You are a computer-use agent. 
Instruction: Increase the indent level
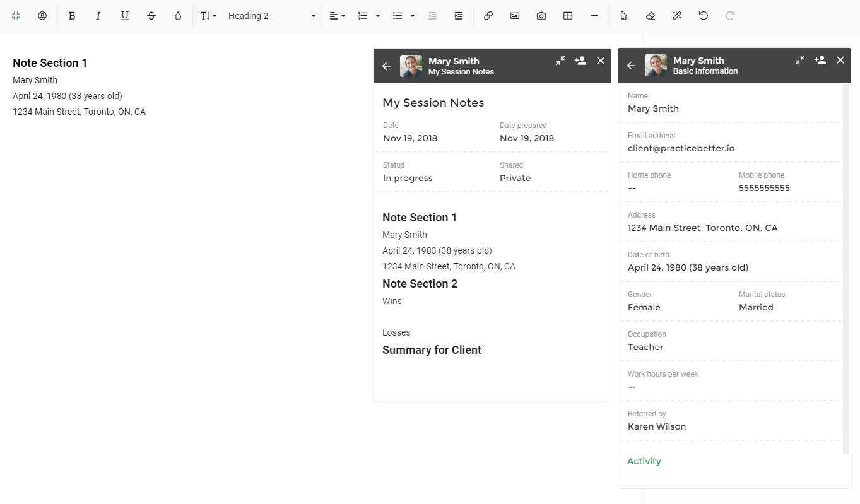(x=459, y=16)
